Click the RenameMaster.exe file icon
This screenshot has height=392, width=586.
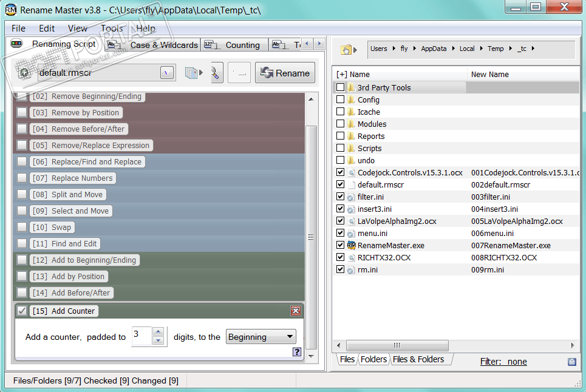point(352,245)
